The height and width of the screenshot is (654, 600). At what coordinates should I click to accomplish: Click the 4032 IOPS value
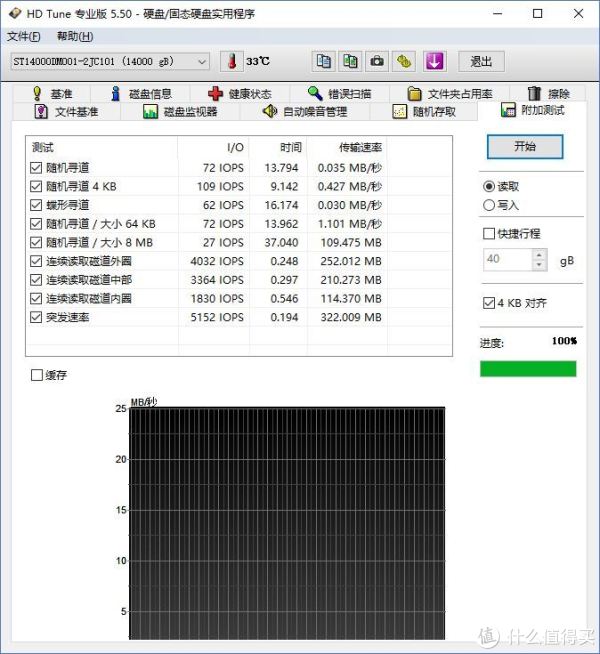[217, 261]
